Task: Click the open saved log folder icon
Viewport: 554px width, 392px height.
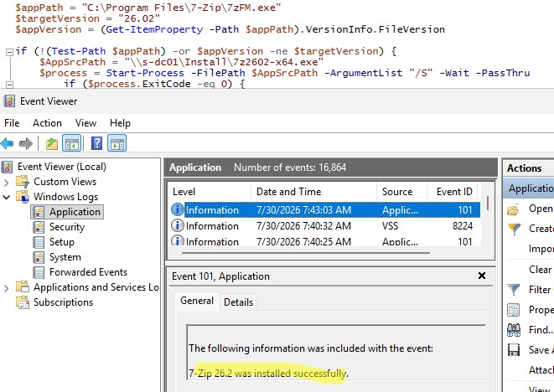Action: tap(513, 209)
